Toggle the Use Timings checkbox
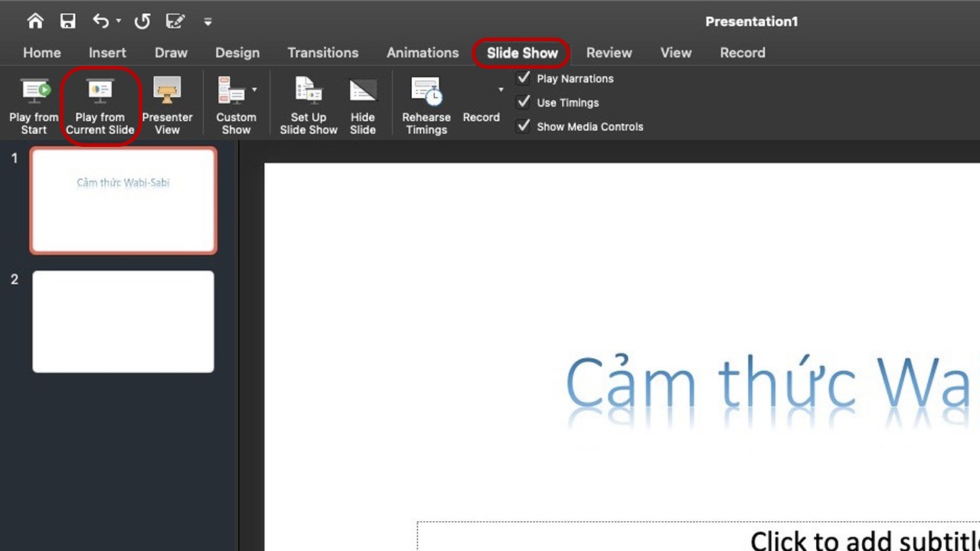 click(524, 102)
